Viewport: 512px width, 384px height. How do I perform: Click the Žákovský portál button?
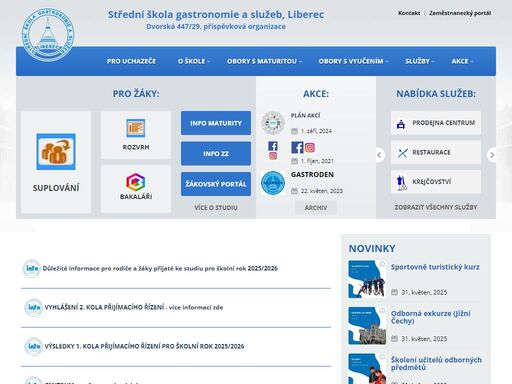216,184
